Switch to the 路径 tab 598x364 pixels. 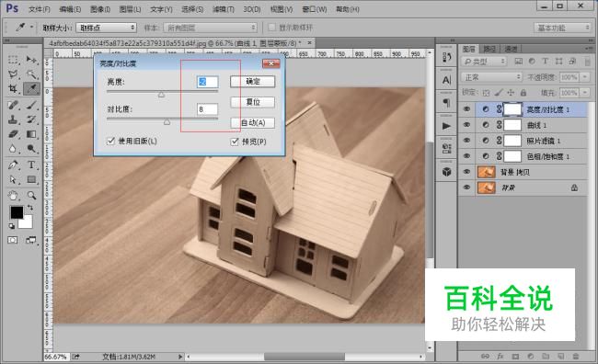click(489, 49)
